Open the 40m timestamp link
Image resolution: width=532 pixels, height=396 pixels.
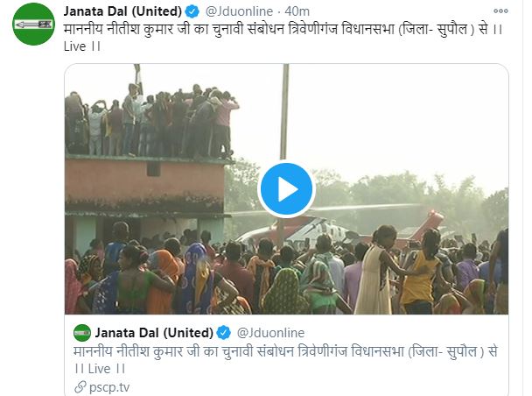297,11
